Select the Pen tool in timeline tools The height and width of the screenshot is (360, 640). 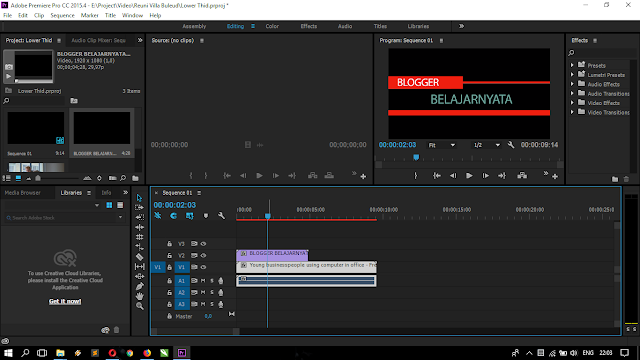(x=140, y=286)
